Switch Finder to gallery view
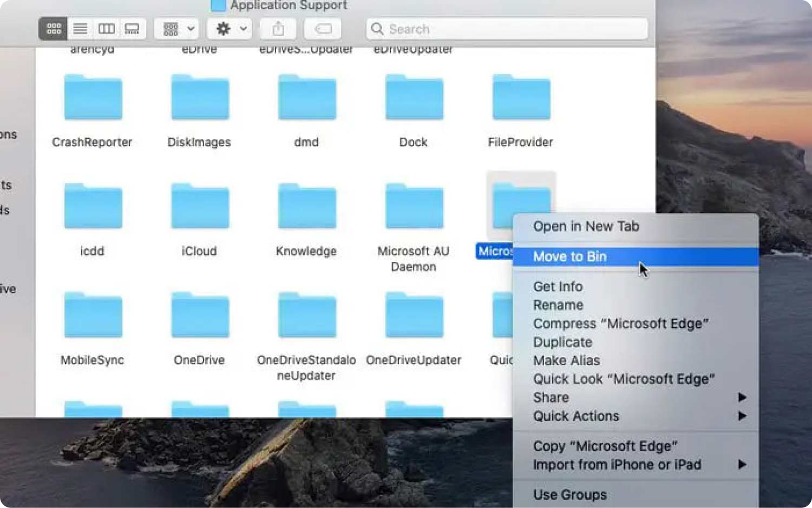 (132, 29)
